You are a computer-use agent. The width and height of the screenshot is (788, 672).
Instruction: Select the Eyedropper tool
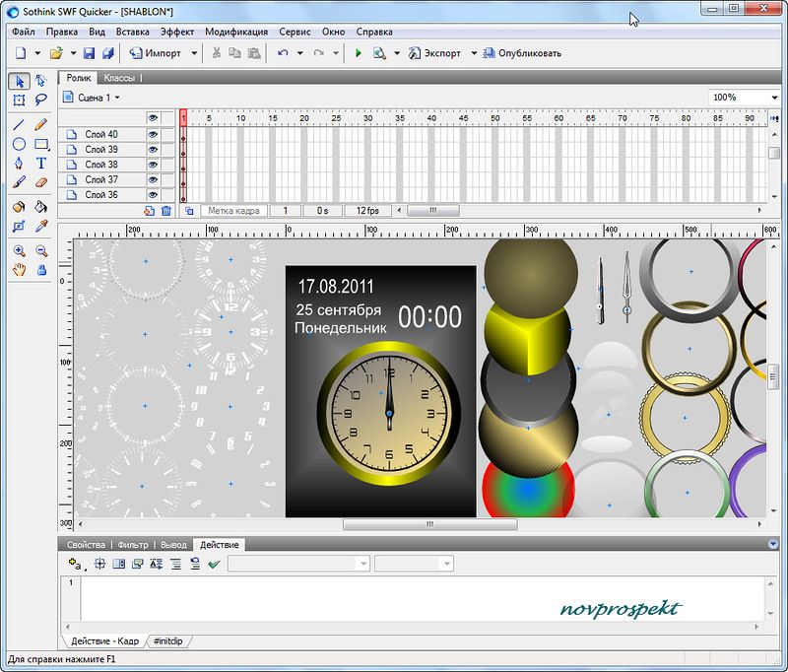click(41, 227)
